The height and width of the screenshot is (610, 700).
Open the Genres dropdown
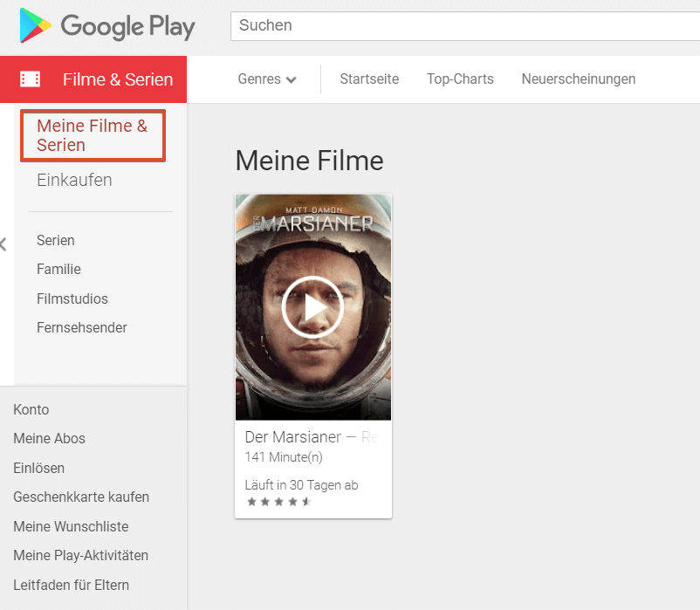[267, 79]
